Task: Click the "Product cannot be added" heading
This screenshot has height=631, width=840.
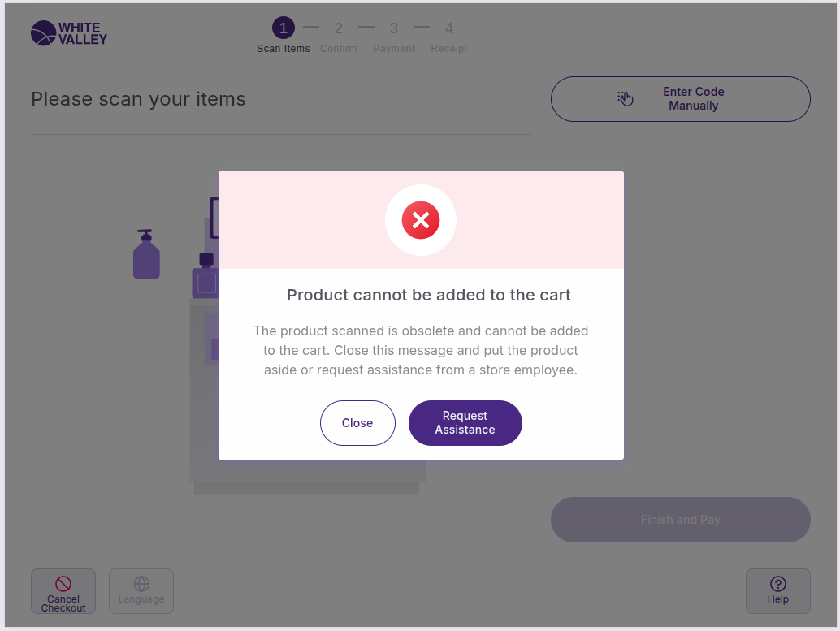Action: pos(429,295)
